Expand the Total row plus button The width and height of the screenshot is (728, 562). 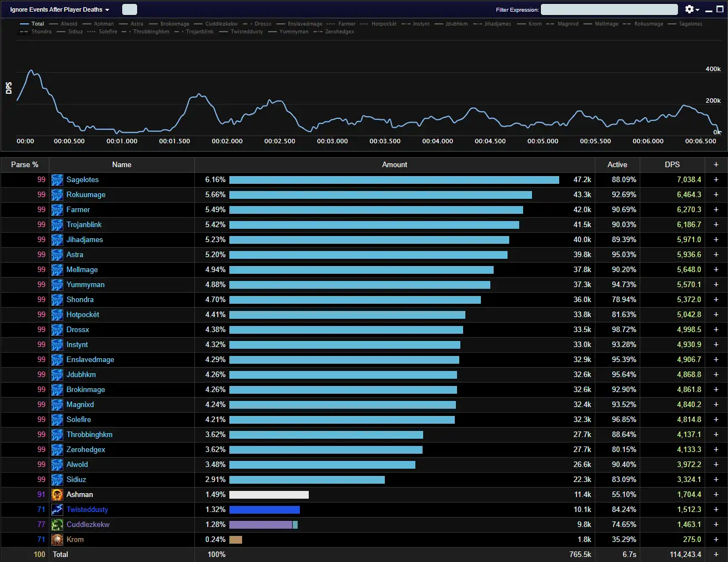tap(716, 555)
